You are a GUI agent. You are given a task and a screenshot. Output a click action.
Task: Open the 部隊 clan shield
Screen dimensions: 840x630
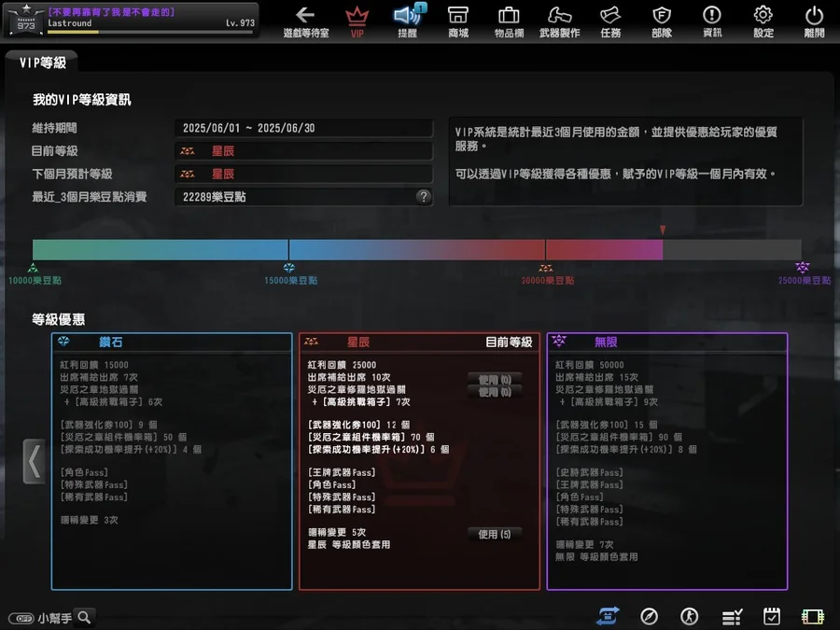(662, 22)
